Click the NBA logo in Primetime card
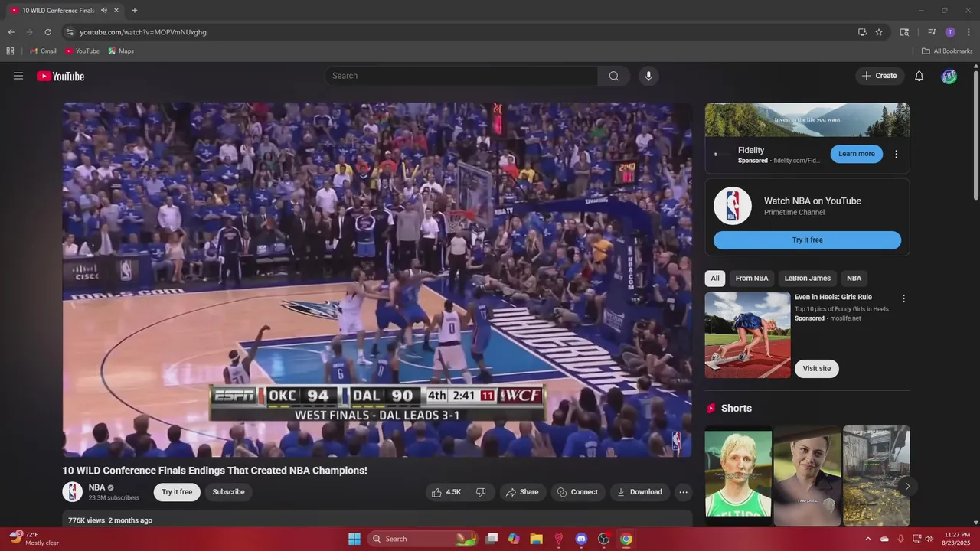 [733, 206]
